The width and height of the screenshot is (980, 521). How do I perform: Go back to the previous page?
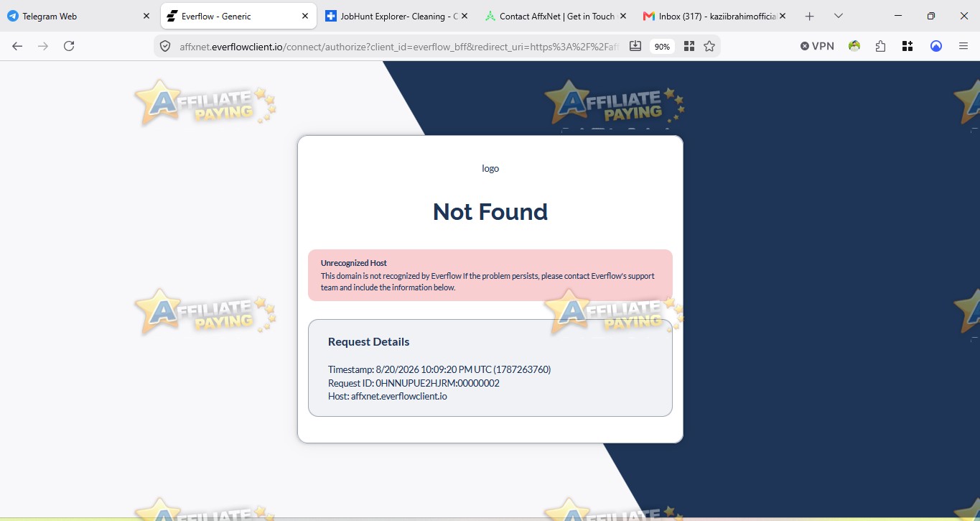click(17, 46)
